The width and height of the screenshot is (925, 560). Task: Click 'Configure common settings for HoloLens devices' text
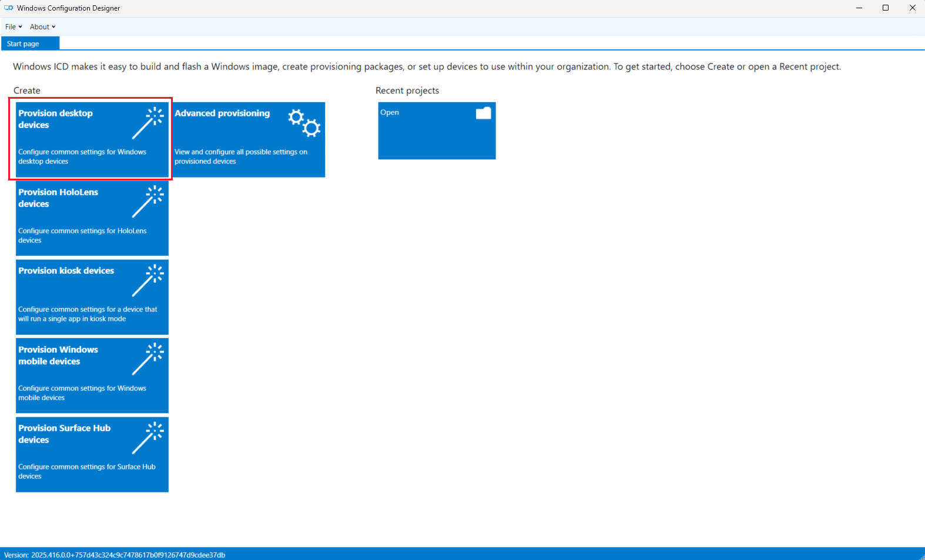(x=82, y=236)
